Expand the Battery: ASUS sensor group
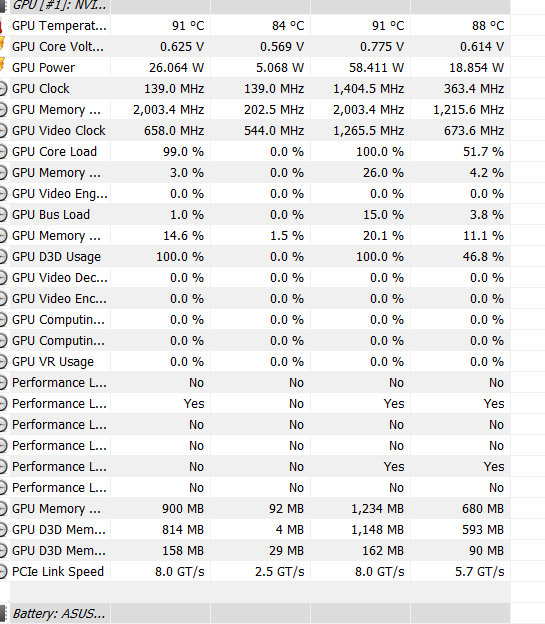The width and height of the screenshot is (545, 624). (x=4, y=613)
